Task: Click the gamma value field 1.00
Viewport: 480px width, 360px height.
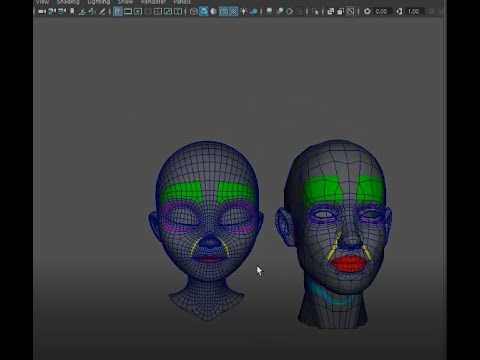Action: coord(414,12)
